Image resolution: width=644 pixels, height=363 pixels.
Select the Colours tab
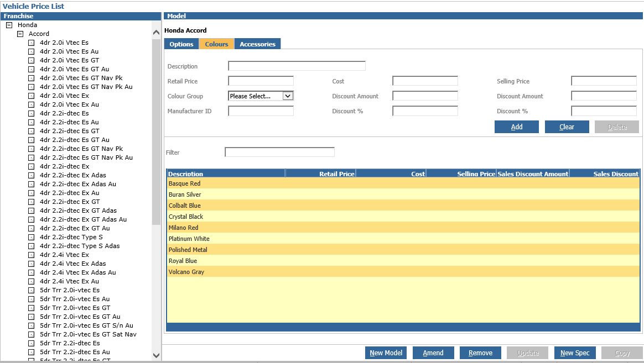pyautogui.click(x=216, y=44)
